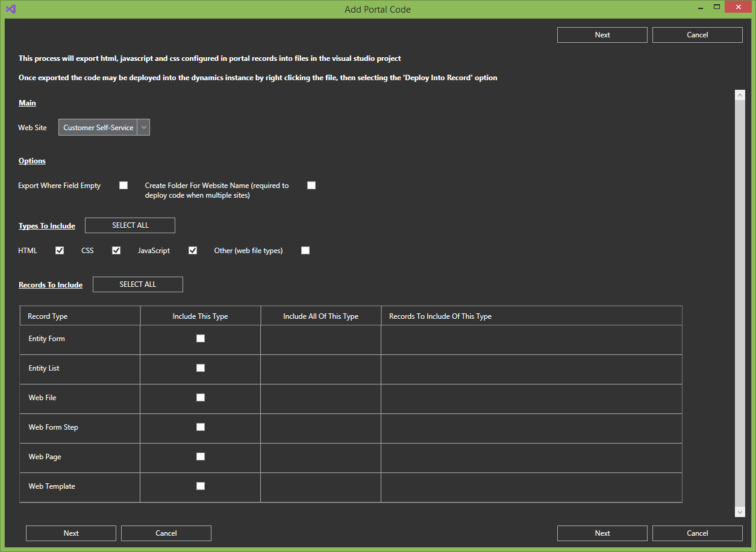Check Include This Type for Web Template
This screenshot has height=552, width=756.
200,486
